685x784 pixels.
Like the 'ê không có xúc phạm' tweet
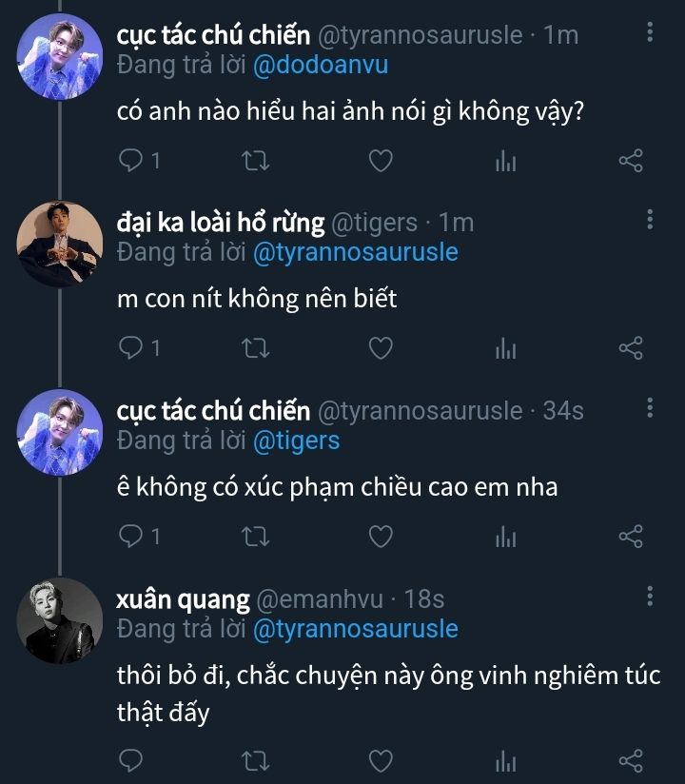tap(381, 538)
